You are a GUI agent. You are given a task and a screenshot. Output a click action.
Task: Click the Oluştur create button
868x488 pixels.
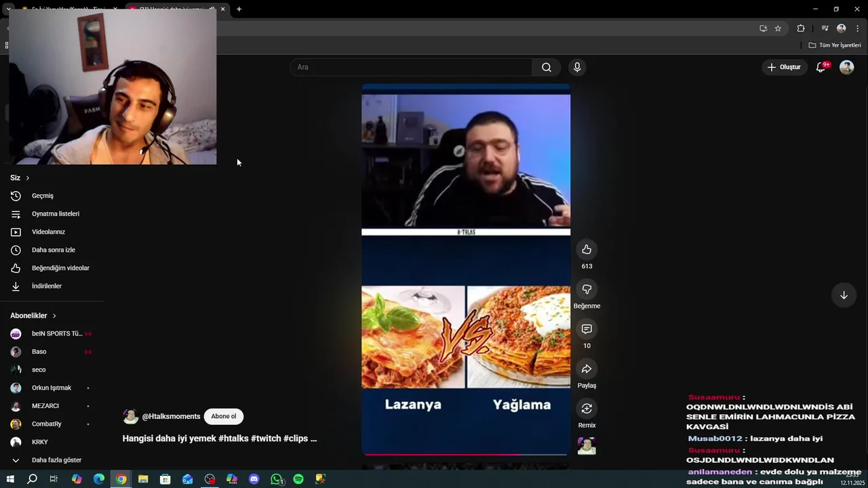[x=784, y=67]
